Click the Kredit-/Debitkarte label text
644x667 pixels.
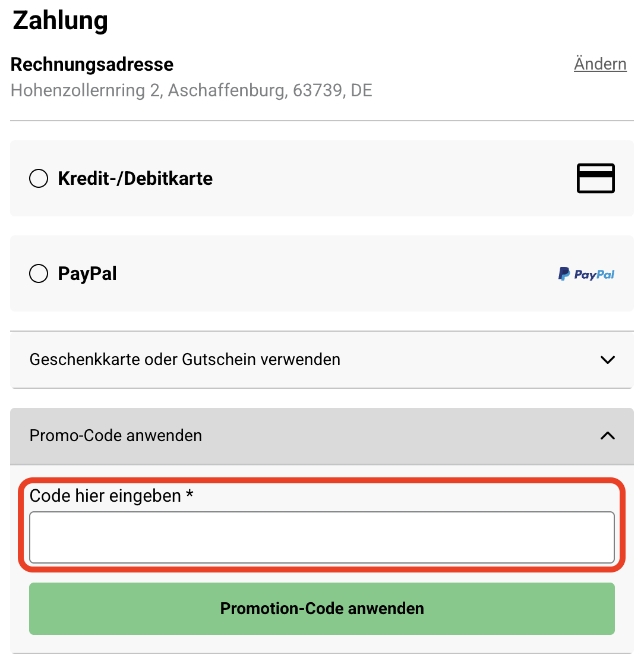pos(135,178)
